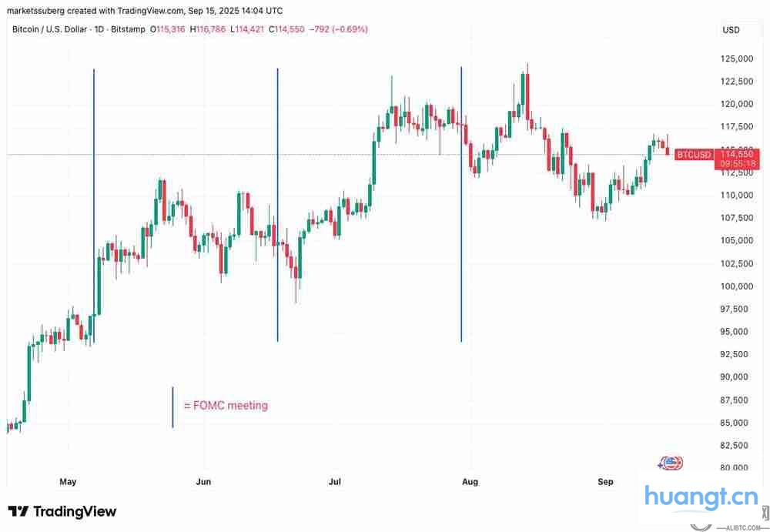This screenshot has height=532, width=770.
Task: Click the Sep label on time axis
Action: [x=606, y=482]
